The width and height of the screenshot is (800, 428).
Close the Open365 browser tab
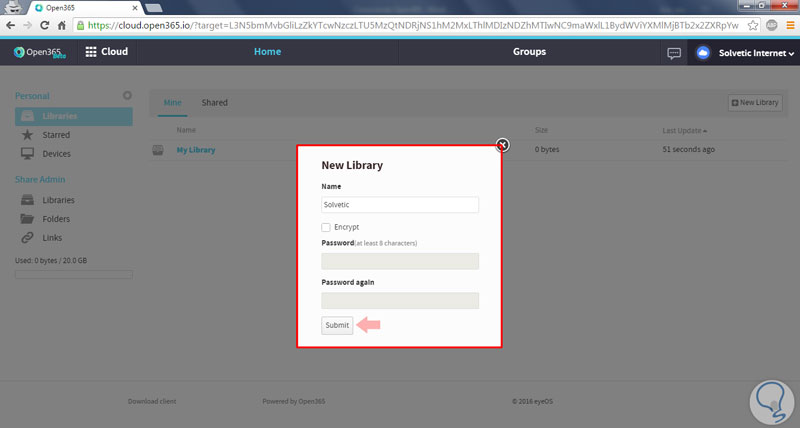click(x=135, y=8)
